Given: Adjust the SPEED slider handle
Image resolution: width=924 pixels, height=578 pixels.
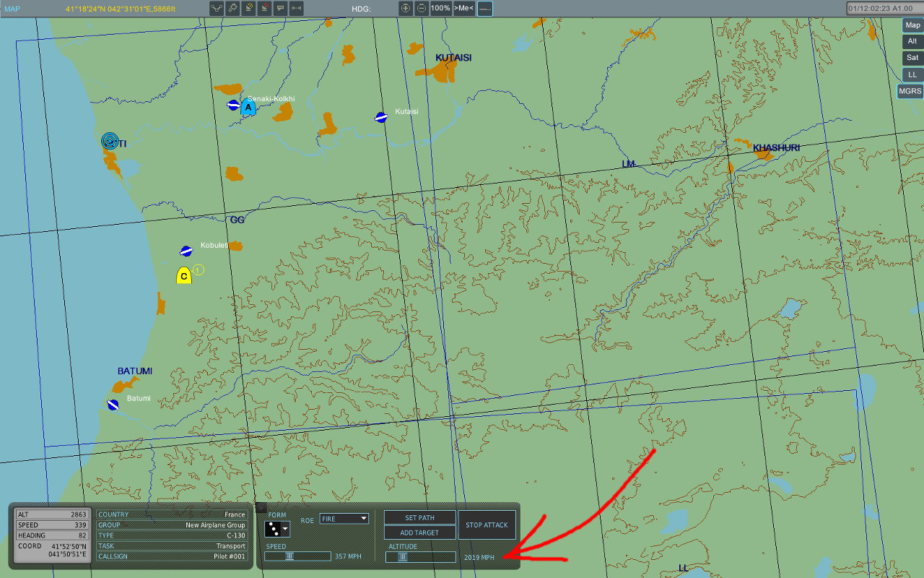Looking at the screenshot, I should [289, 556].
